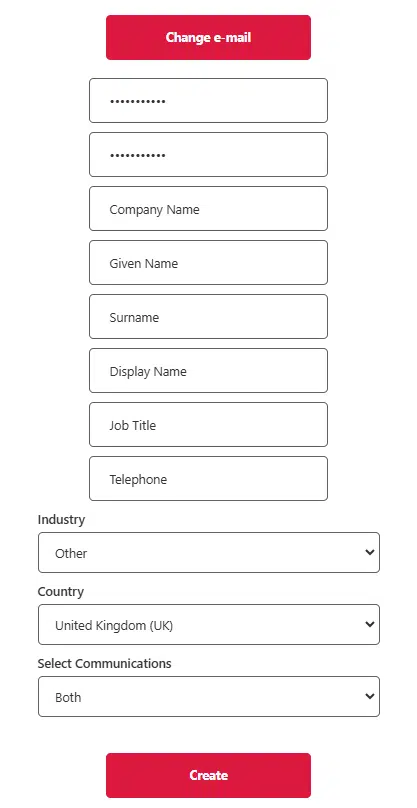The width and height of the screenshot is (417, 808).
Task: Click the Change e-mail button
Action: point(208,38)
